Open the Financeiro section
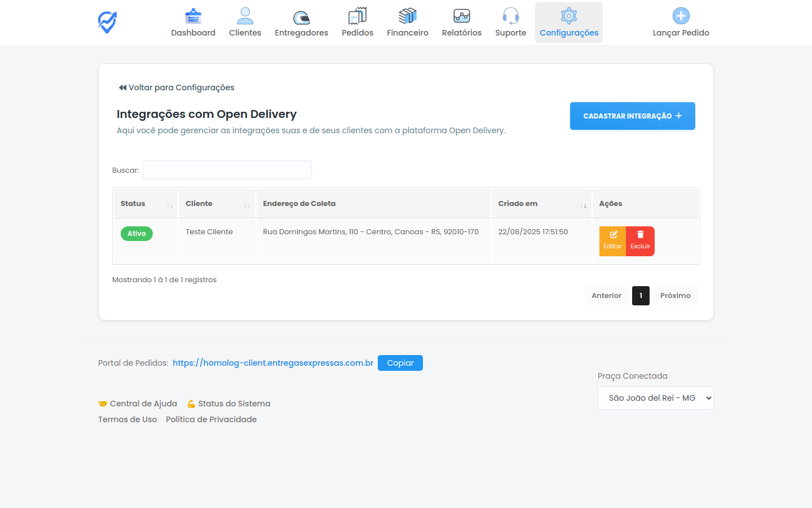This screenshot has height=508, width=812. click(407, 22)
